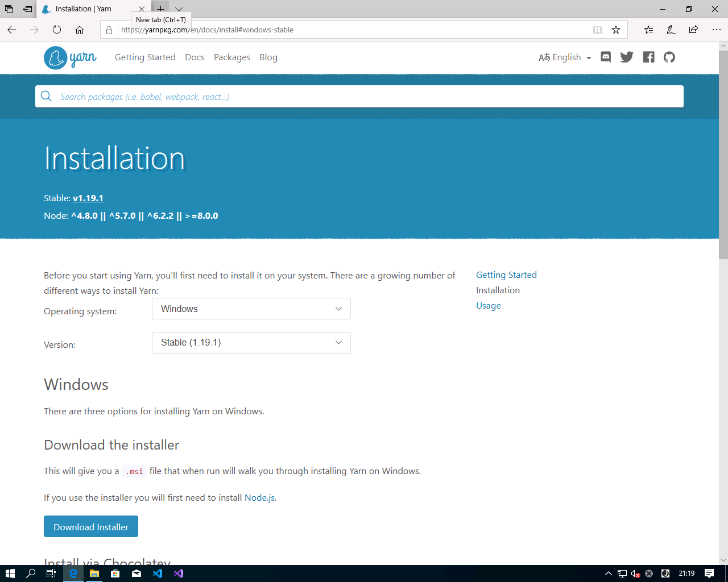
Task: Switch to the Installation | Yarn tab
Action: 83,9
